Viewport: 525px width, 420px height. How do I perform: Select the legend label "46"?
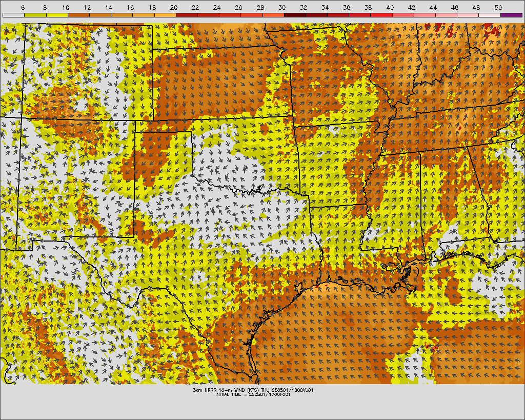tap(454, 7)
